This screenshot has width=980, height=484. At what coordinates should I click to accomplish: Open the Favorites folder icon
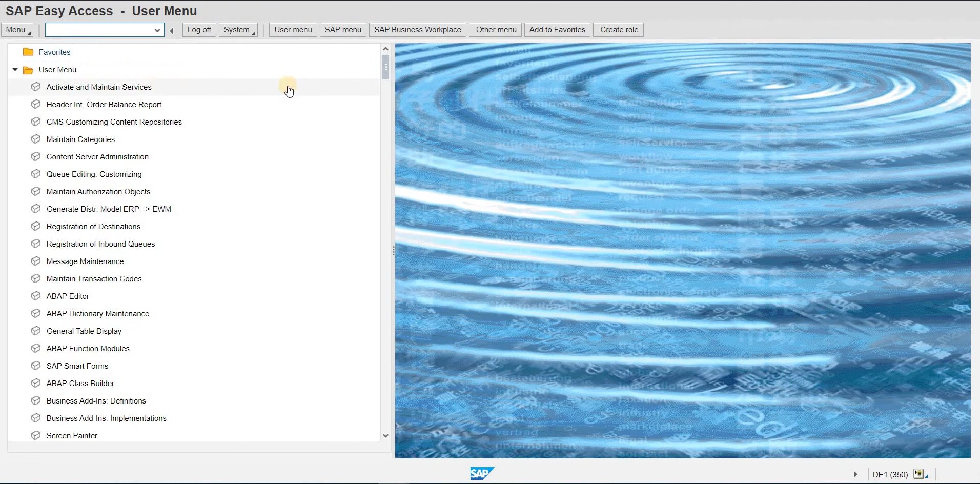28,52
